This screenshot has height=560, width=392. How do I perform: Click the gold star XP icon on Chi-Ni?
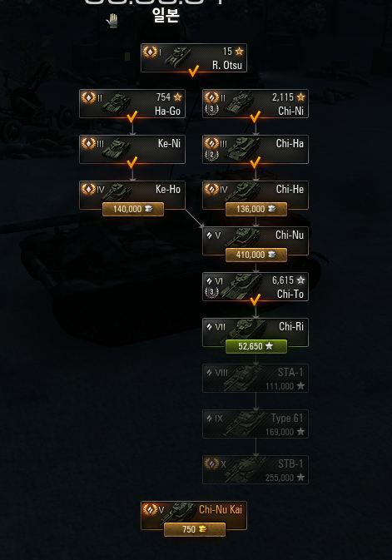[x=300, y=97]
